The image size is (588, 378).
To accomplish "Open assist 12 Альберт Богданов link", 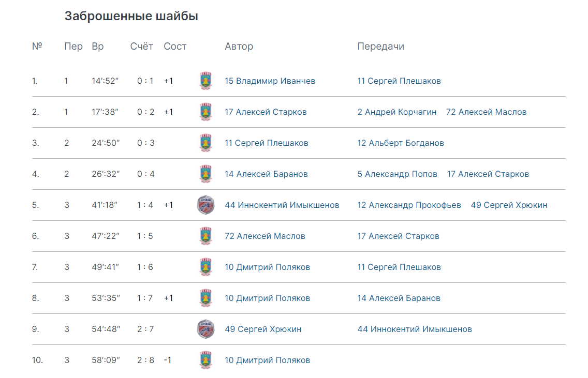I will click(401, 143).
